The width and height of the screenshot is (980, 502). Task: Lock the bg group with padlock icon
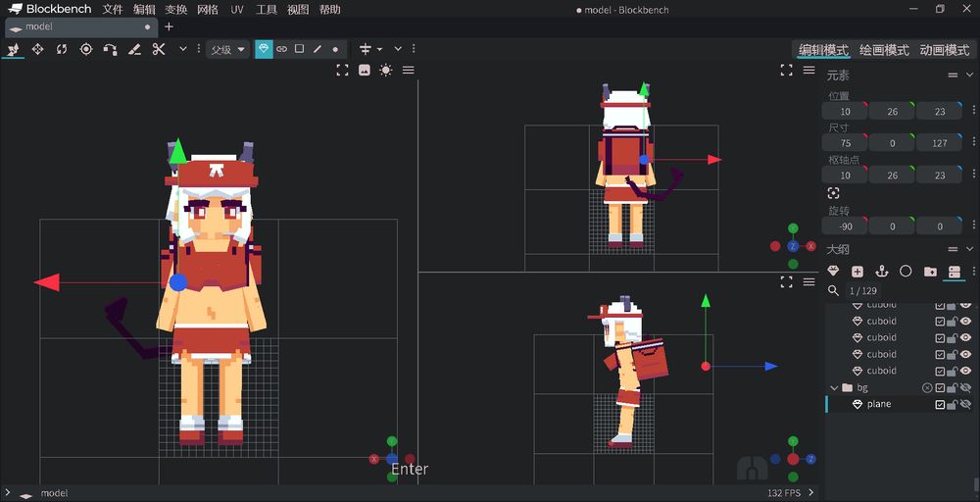coord(952,388)
